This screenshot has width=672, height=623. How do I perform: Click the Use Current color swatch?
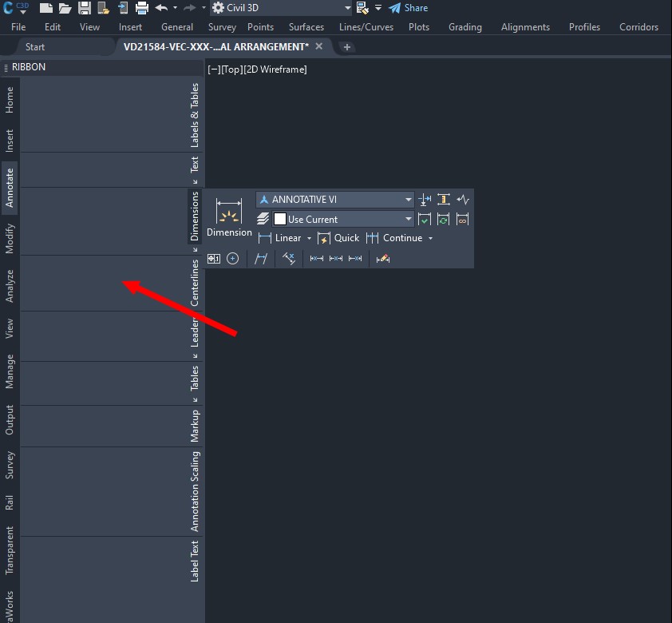[279, 218]
